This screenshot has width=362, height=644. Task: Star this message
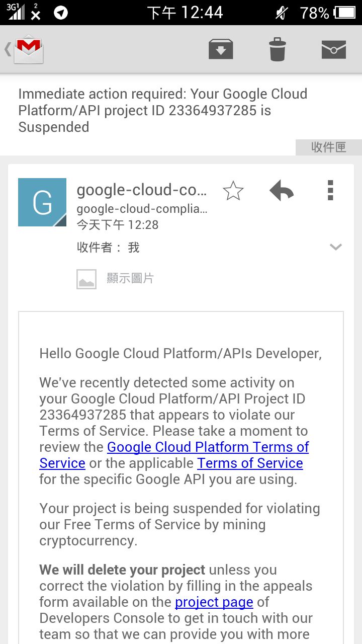pyautogui.click(x=233, y=191)
